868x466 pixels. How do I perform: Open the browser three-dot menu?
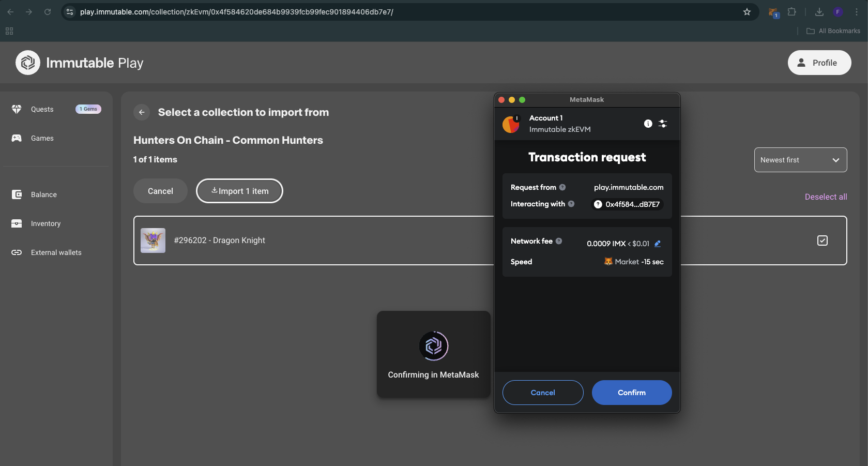857,12
